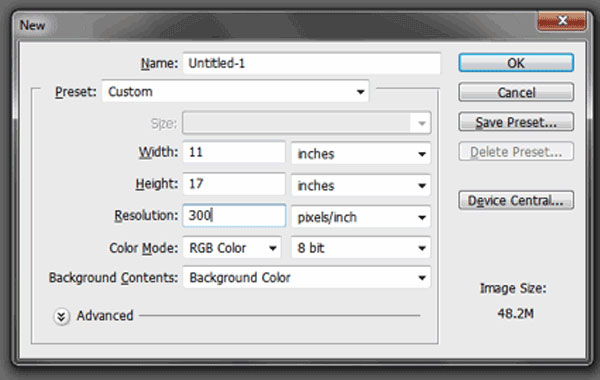Open the RGB Color mode dropdown
Viewport: 600px width, 380px height.
[232, 248]
